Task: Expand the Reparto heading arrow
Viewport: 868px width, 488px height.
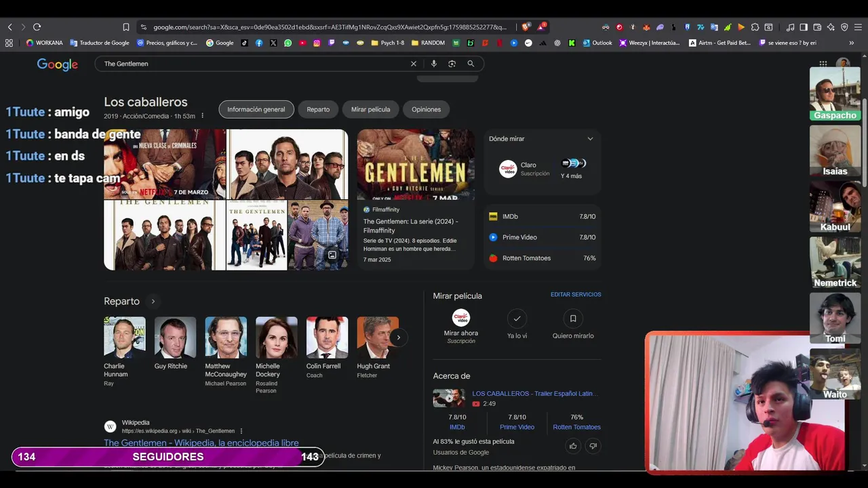Action: pos(153,302)
